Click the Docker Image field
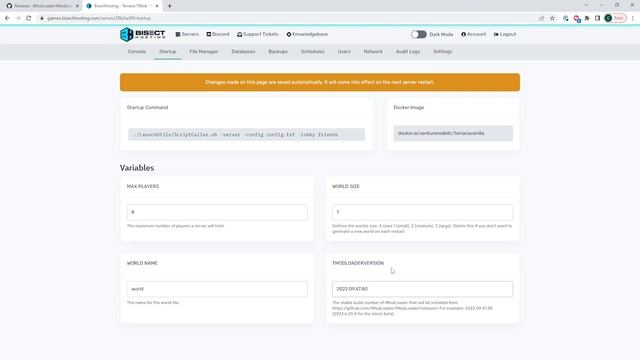The width and height of the screenshot is (640, 360). click(453, 133)
